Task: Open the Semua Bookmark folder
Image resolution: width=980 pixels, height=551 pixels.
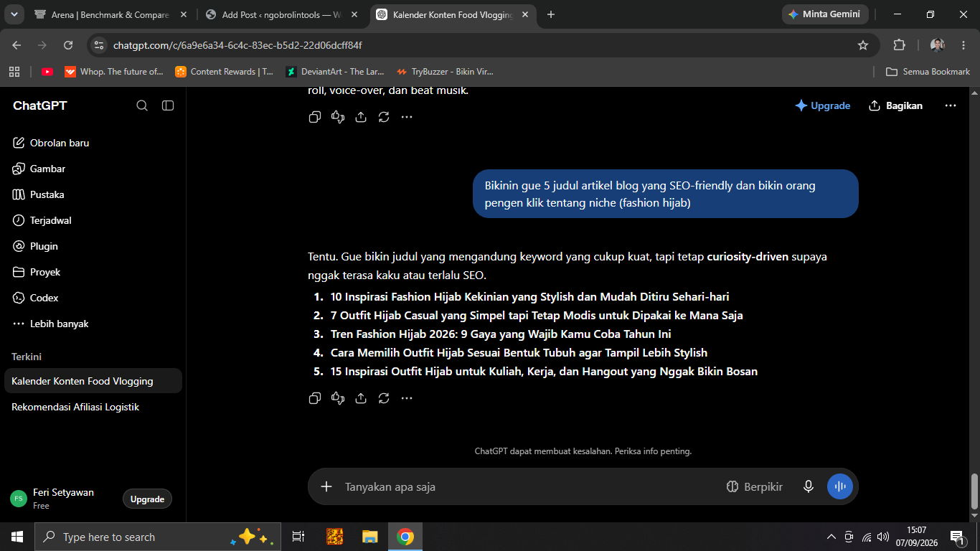Action: click(x=928, y=72)
